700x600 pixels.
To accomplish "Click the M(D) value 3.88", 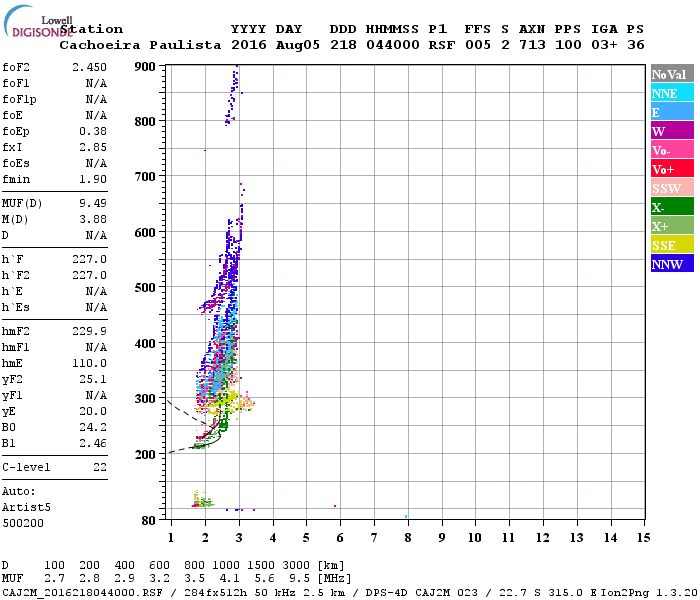I will 93,220.
